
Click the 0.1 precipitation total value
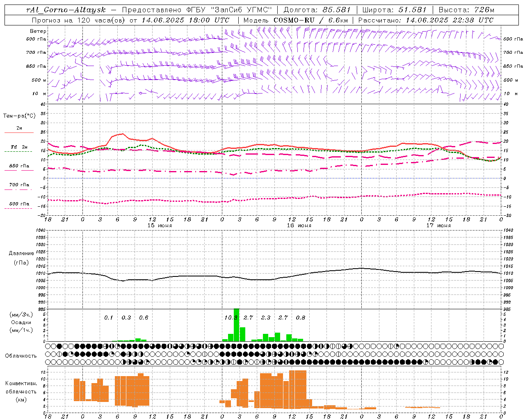[x=108, y=317]
